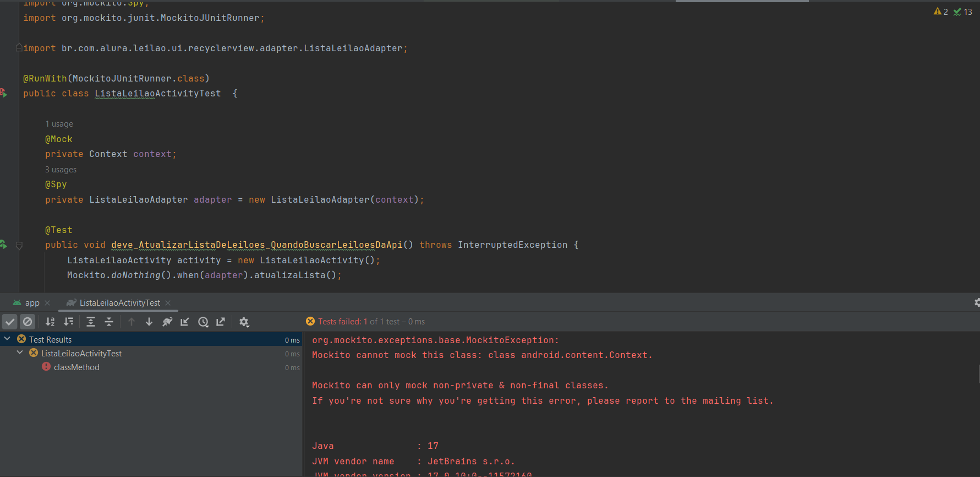Collapse the Test Results root node
Viewport: 980px width, 477px height.
pos(7,339)
